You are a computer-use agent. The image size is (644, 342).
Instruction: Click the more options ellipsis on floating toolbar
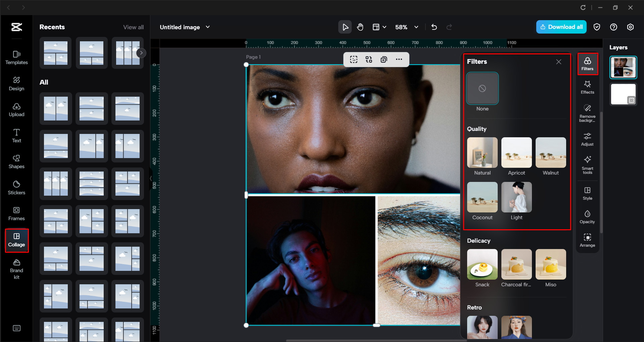[399, 59]
